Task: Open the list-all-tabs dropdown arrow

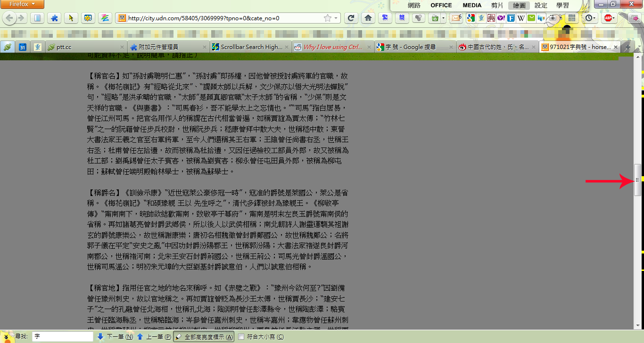Action: pyautogui.click(x=639, y=47)
